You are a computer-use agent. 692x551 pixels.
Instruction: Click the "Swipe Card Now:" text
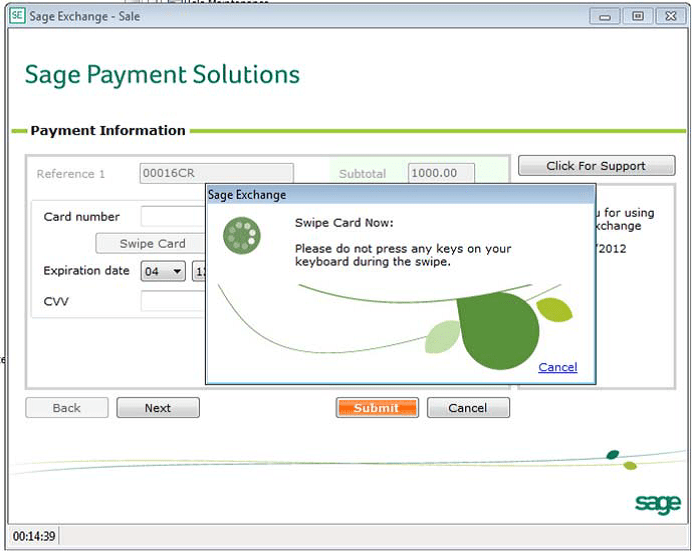click(344, 223)
